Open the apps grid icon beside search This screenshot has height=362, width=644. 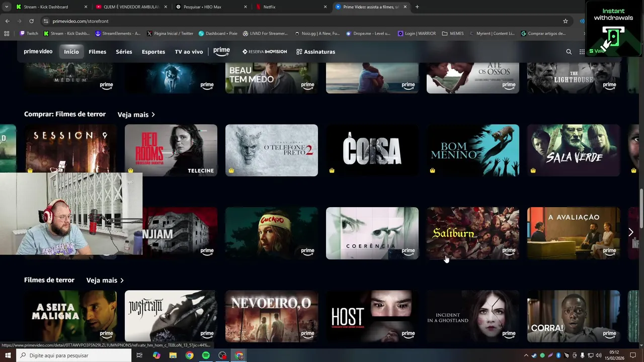[582, 52]
